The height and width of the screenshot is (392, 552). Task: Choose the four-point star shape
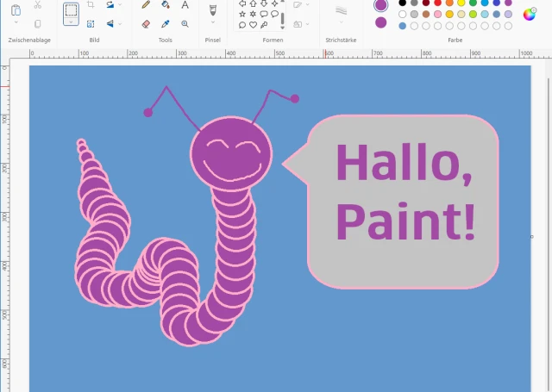274,3
